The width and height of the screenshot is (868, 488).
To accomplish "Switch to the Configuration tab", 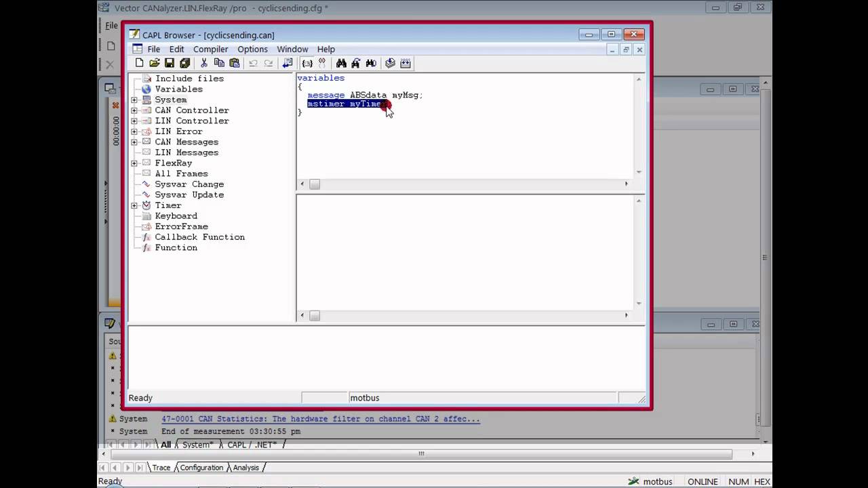I will pos(203,468).
